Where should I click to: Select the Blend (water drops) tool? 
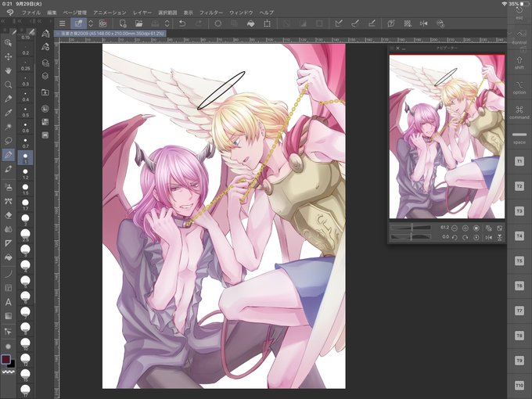(9, 229)
